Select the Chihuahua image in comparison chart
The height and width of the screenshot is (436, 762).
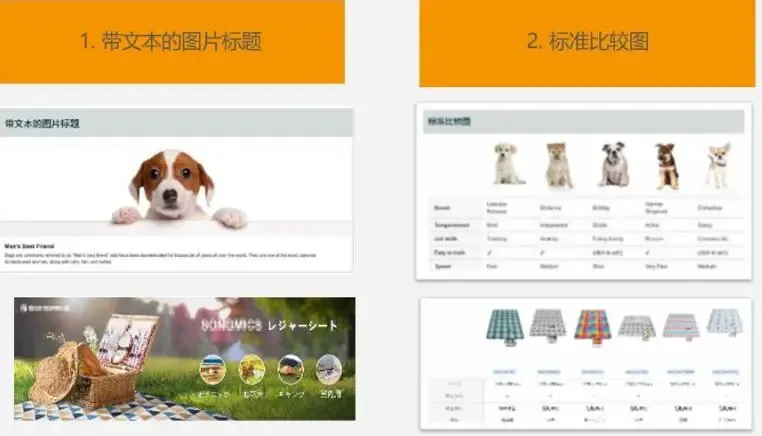pos(717,165)
